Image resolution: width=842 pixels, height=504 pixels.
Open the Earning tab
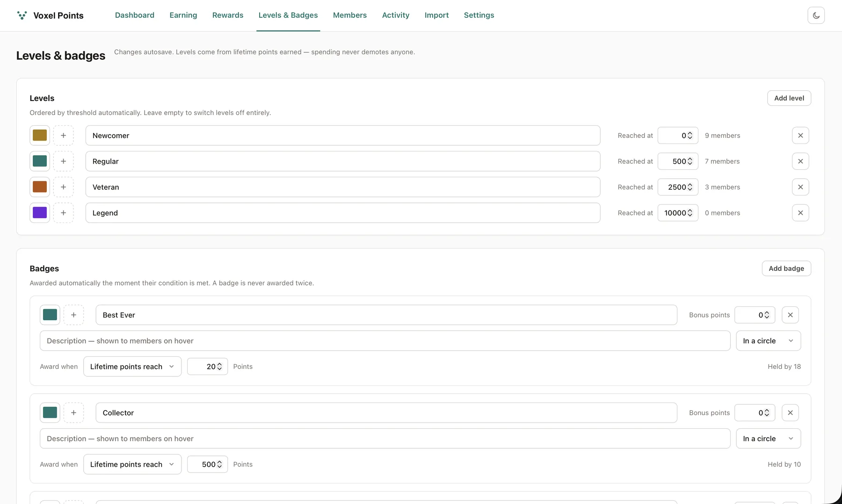(x=183, y=15)
